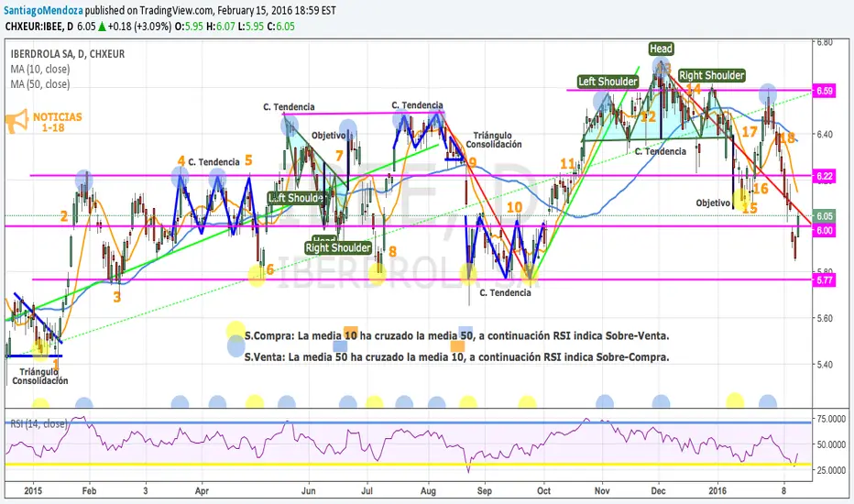
Task: Click the 2016 label on time axis
Action: pyautogui.click(x=717, y=491)
